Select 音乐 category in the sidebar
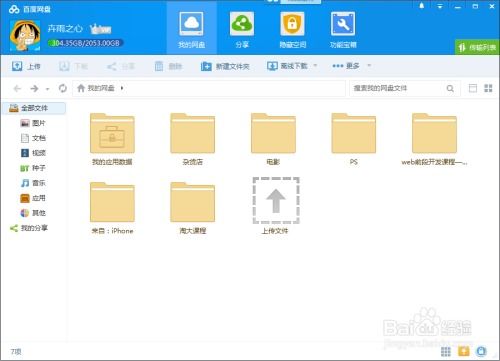The image size is (500, 361). [x=33, y=183]
